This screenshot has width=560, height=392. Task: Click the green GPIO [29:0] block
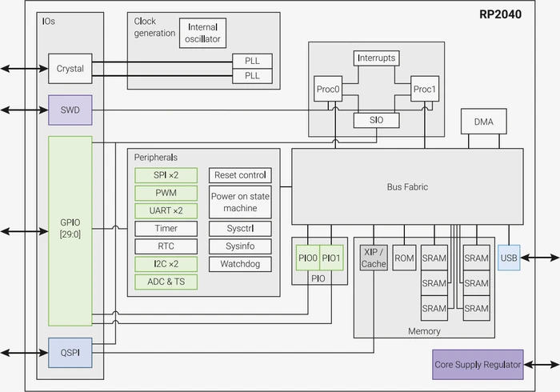[x=70, y=231]
